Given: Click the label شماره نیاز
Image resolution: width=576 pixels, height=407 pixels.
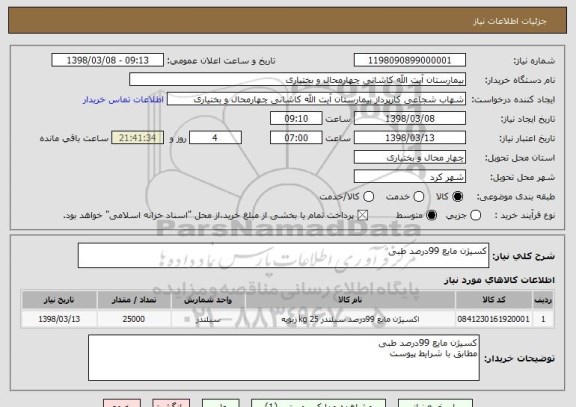Looking at the screenshot, I should click(534, 61).
